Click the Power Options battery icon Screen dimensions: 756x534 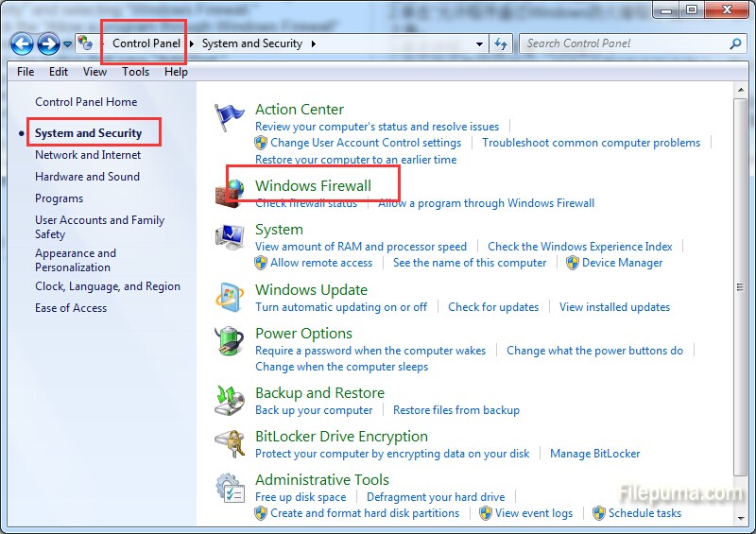pyautogui.click(x=230, y=341)
